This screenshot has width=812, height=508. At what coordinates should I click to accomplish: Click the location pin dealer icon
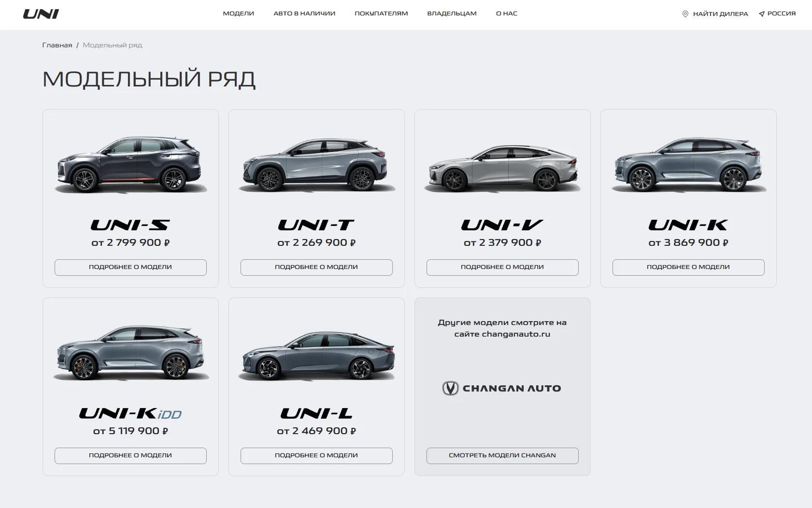pos(685,14)
